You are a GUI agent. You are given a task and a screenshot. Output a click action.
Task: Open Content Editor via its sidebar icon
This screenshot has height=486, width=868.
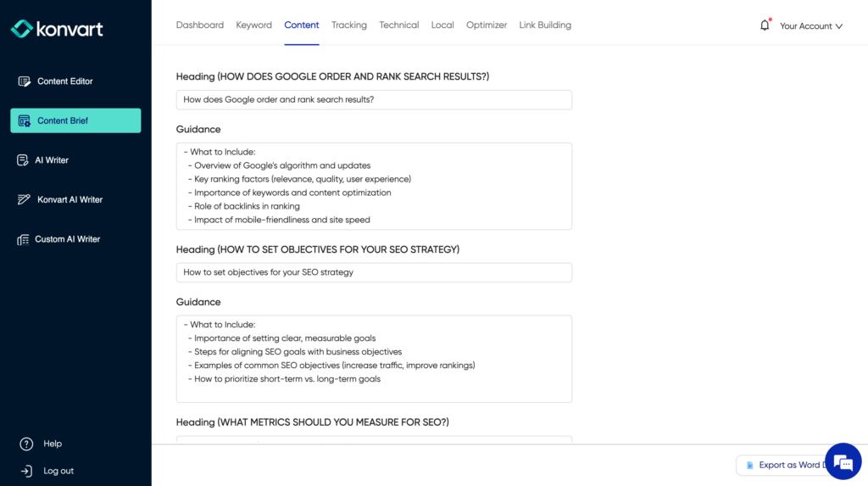(x=25, y=81)
